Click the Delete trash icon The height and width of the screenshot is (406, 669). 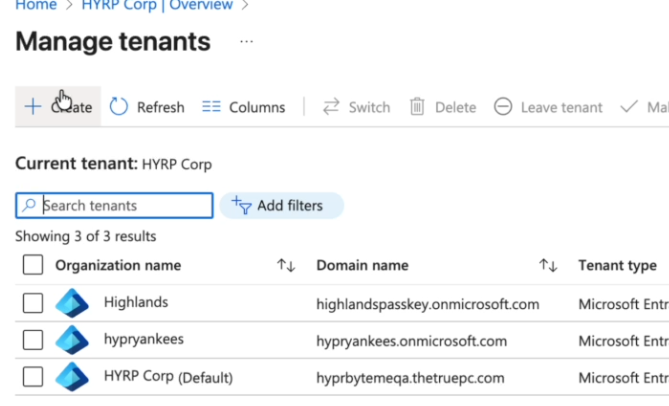pyautogui.click(x=418, y=107)
